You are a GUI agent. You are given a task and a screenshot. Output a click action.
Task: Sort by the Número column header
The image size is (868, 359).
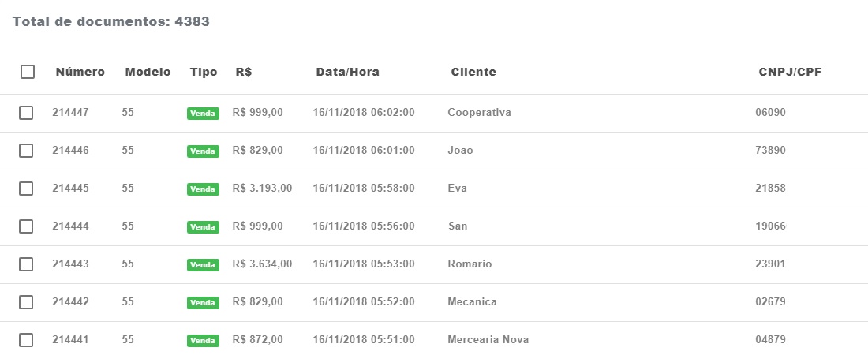point(80,72)
